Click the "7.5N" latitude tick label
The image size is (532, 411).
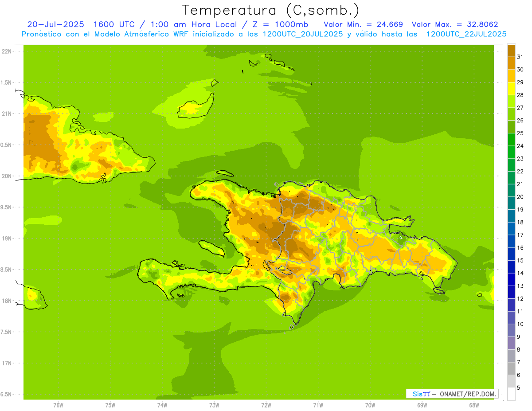point(7,332)
